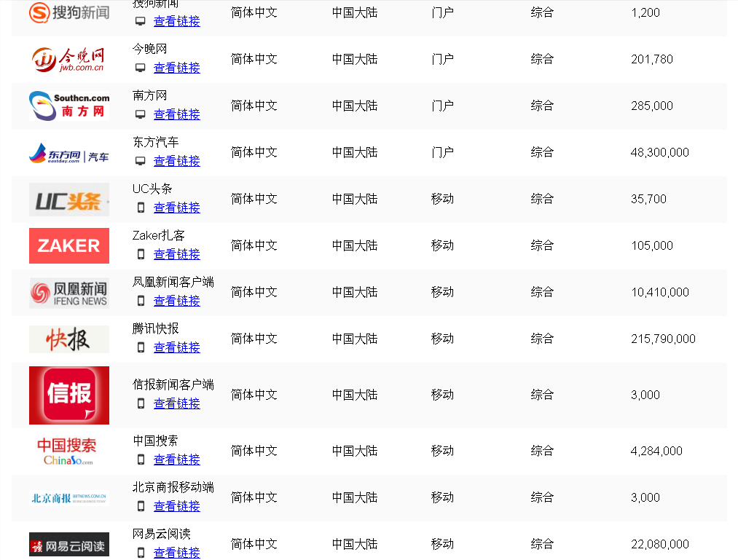Select the Zaker扎客 name text
The width and height of the screenshot is (738, 560).
click(159, 235)
